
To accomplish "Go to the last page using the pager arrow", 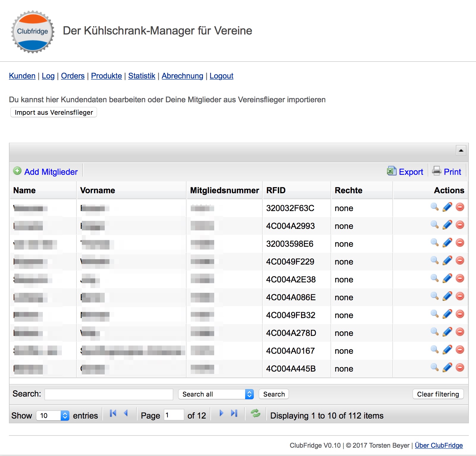I will tap(234, 413).
